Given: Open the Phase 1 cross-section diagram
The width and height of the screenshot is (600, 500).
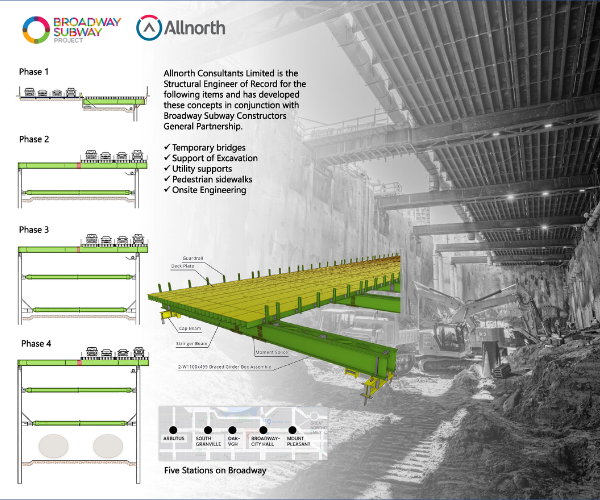Looking at the screenshot, I should coord(83,103).
